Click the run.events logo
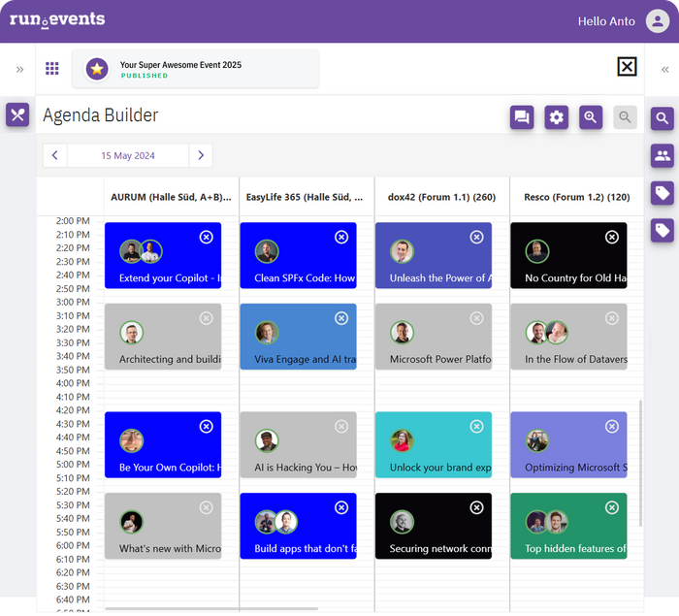The width and height of the screenshot is (679, 616). tap(57, 19)
